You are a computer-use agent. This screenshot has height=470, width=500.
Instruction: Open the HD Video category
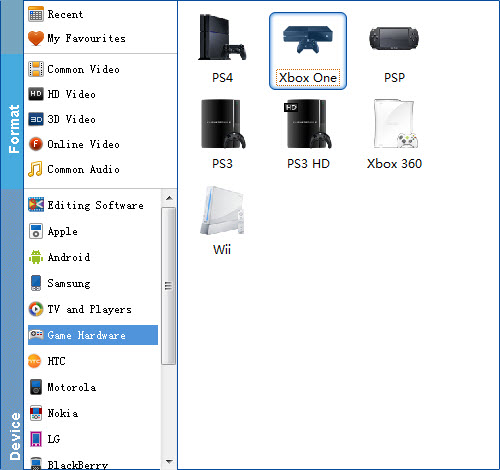72,94
